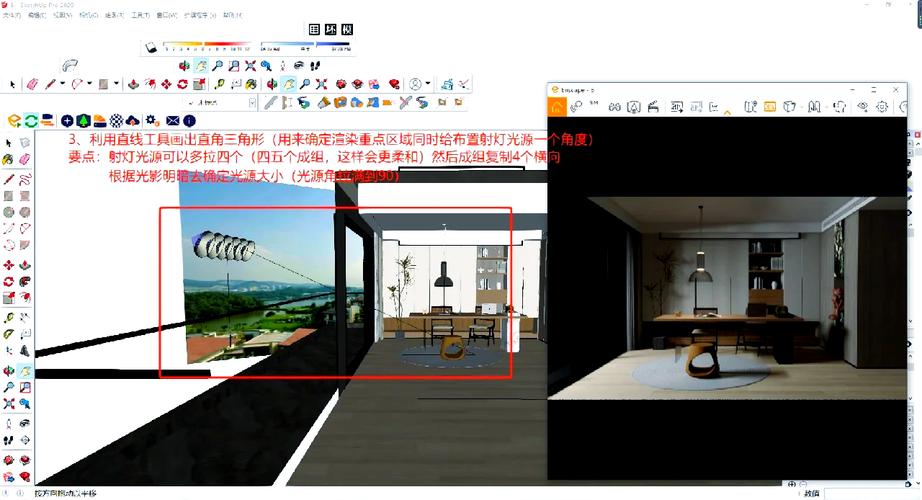Open the 扩展程序 (Extensions) menu
Viewport: 922px width, 500px height.
pyautogui.click(x=200, y=15)
